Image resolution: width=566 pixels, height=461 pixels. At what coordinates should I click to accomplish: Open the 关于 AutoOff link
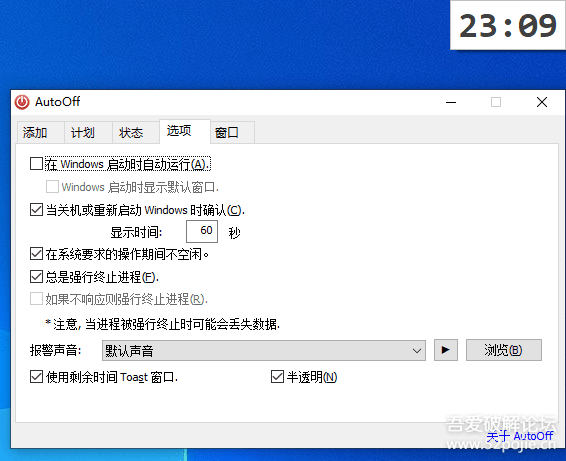(519, 436)
